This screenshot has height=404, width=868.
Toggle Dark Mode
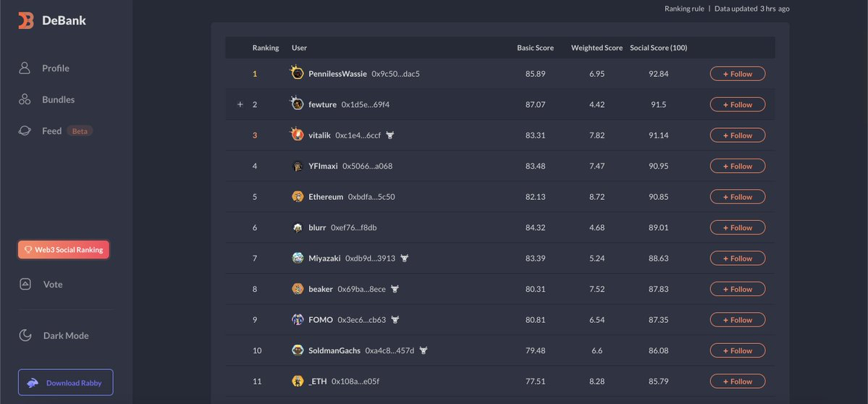pyautogui.click(x=65, y=335)
